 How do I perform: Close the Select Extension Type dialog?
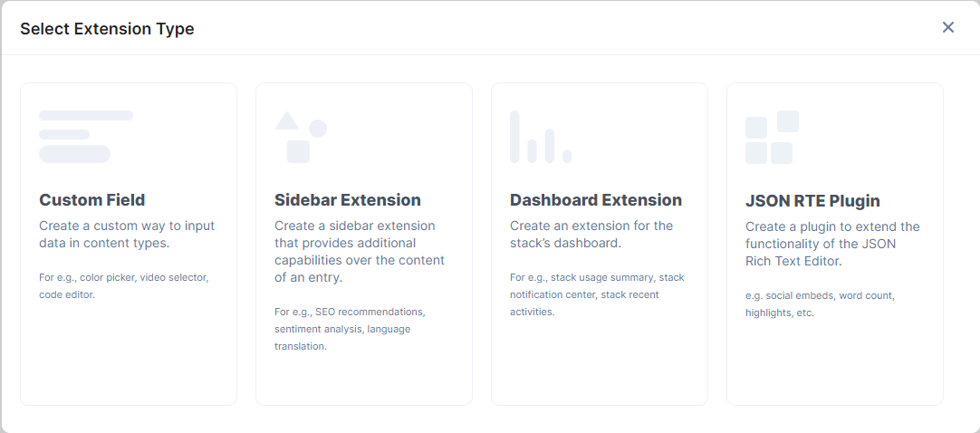click(948, 27)
